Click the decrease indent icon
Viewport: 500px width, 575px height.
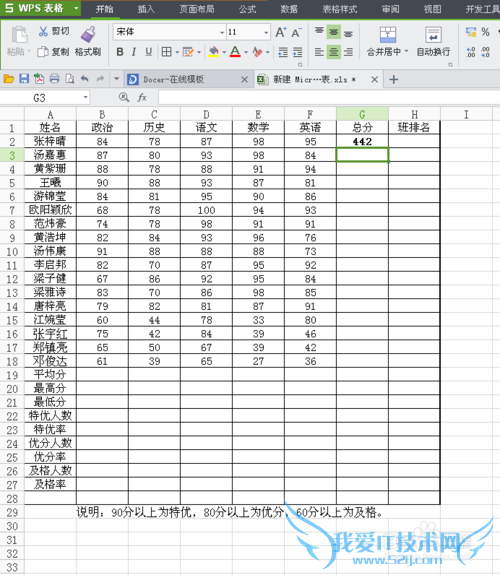coord(283,52)
